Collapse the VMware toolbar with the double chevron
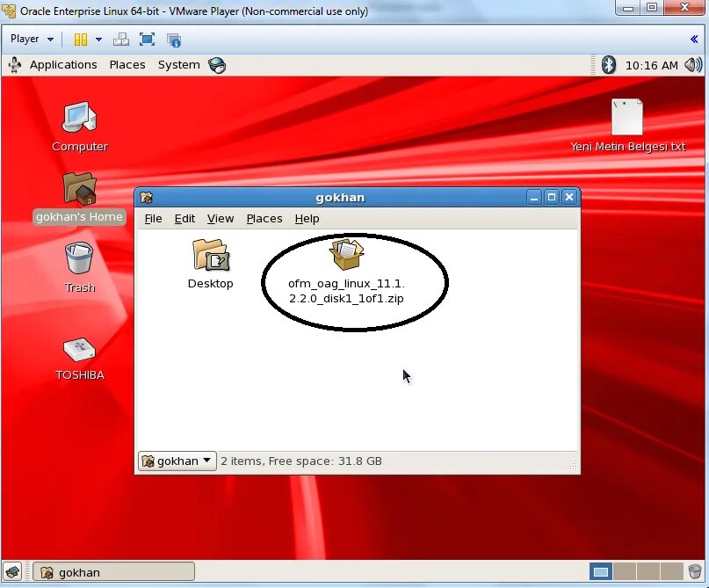 [694, 40]
